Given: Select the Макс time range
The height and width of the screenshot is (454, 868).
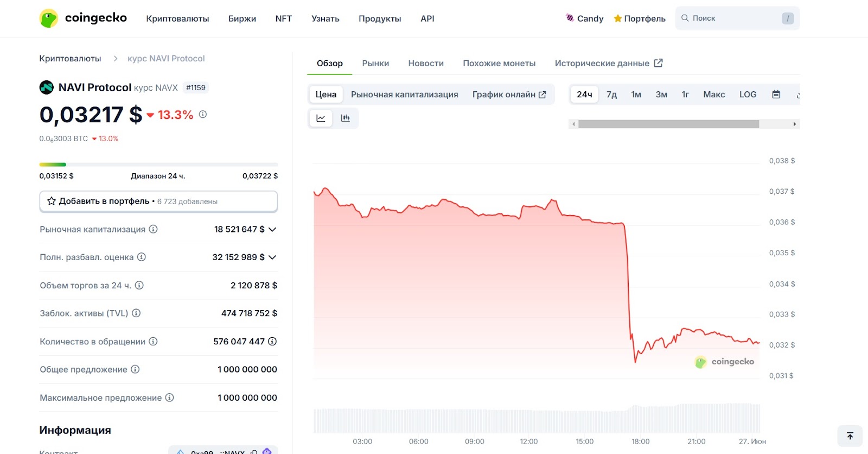Looking at the screenshot, I should pyautogui.click(x=714, y=94).
